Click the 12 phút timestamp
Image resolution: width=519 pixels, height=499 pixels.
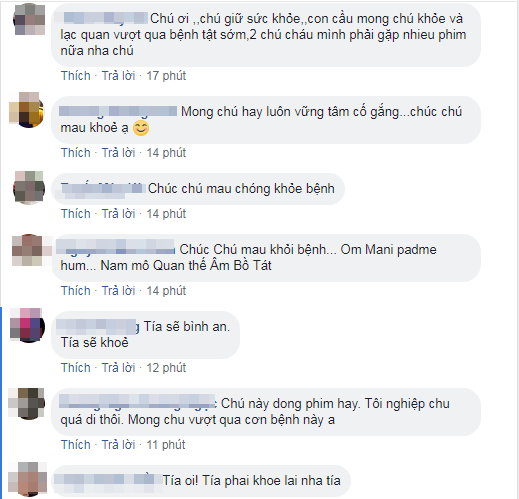click(166, 368)
